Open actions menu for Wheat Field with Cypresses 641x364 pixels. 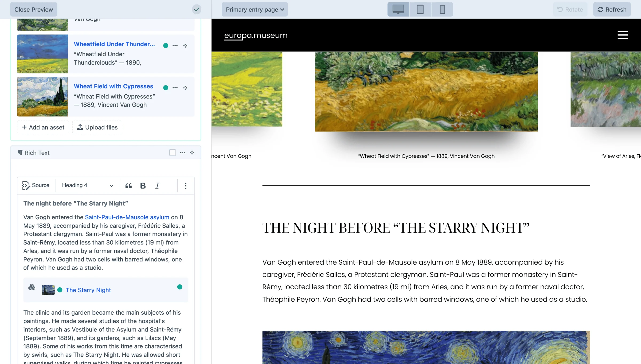(175, 88)
